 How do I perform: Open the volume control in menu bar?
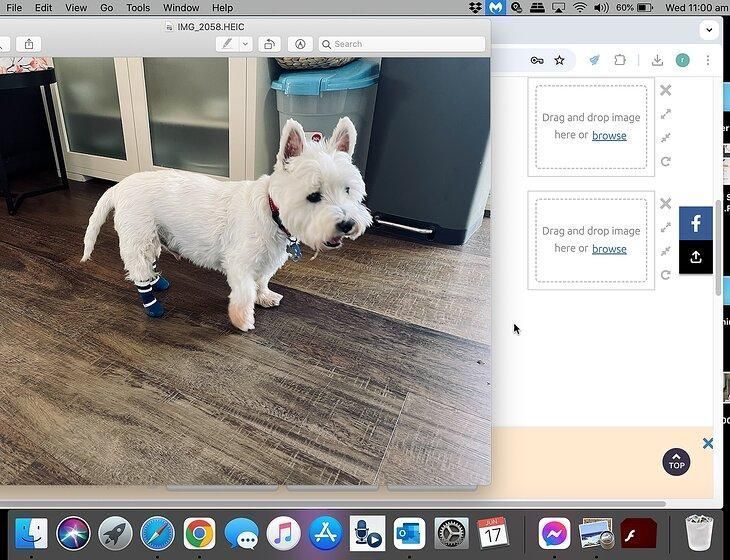click(601, 7)
